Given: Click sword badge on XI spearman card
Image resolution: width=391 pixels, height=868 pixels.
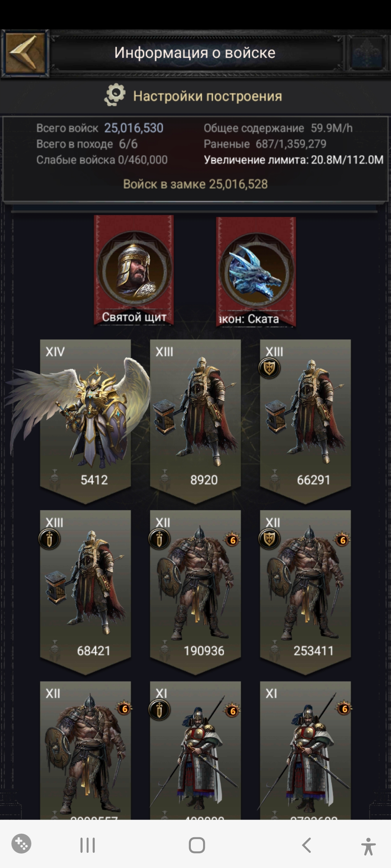Looking at the screenshot, I should (x=159, y=710).
